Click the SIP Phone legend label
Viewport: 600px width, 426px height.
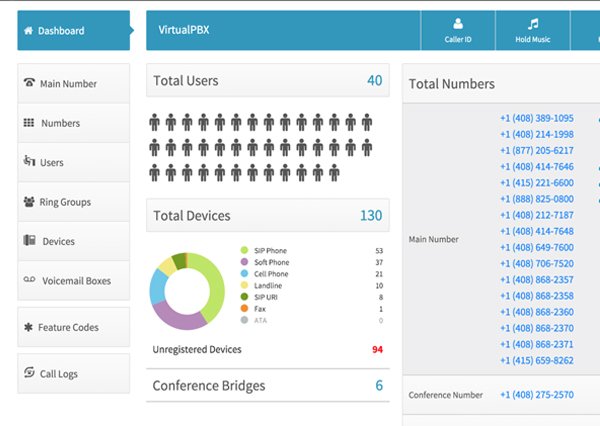click(270, 250)
